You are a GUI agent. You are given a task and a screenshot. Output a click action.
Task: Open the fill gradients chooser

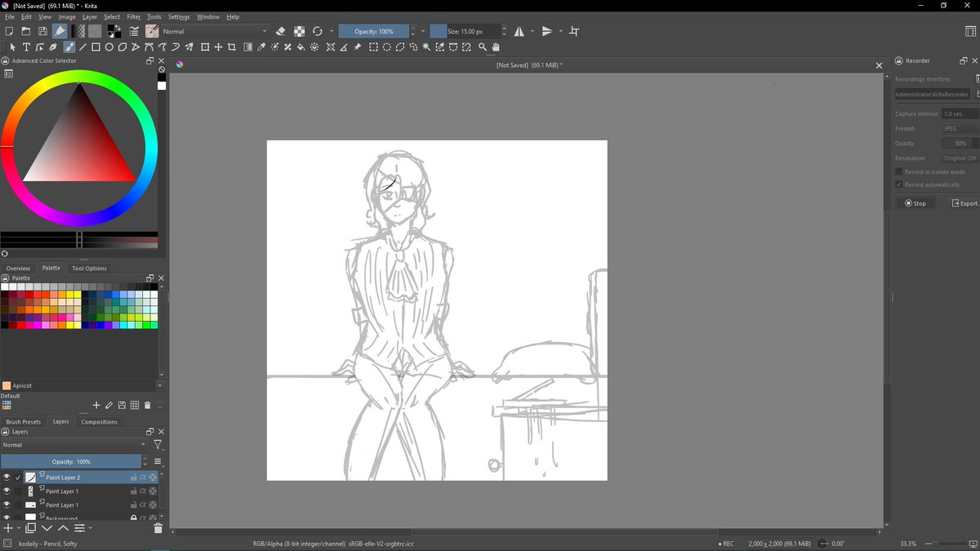tap(79, 31)
